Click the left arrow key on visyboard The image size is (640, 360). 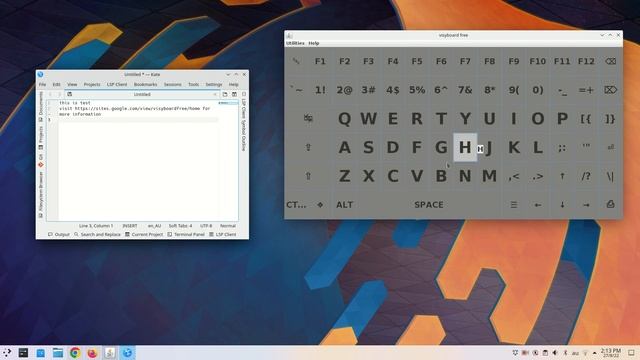pos(538,205)
